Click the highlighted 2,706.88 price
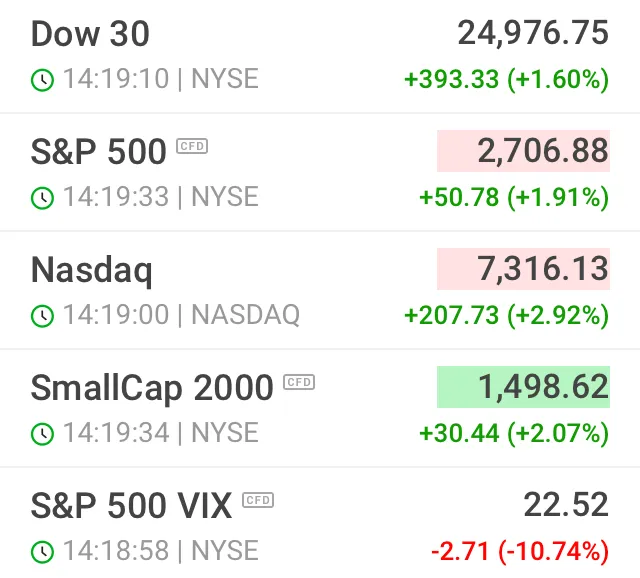 coord(523,151)
